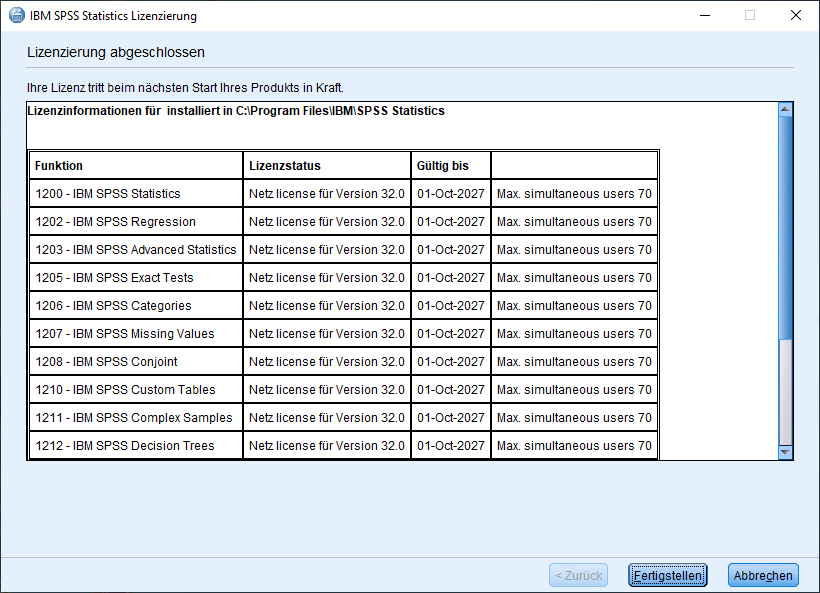
Task: Select '1206 - IBM SPSS Categories' cell
Action: coord(136,305)
